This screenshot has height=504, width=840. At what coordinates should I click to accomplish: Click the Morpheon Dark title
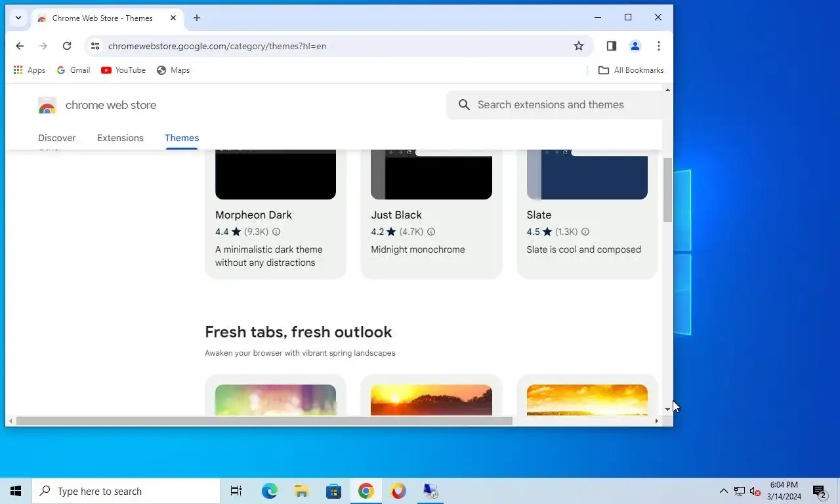point(253,215)
